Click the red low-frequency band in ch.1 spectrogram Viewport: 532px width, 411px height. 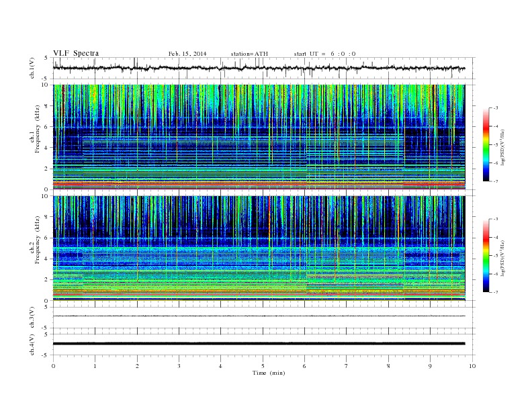259,184
